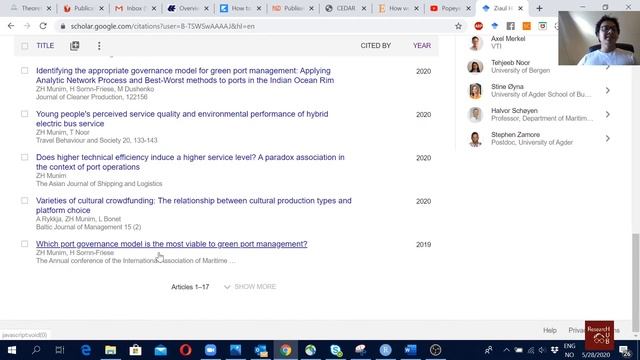640x360 pixels.
Task: Launch Opera browser from the taskbar
Action: (185, 350)
